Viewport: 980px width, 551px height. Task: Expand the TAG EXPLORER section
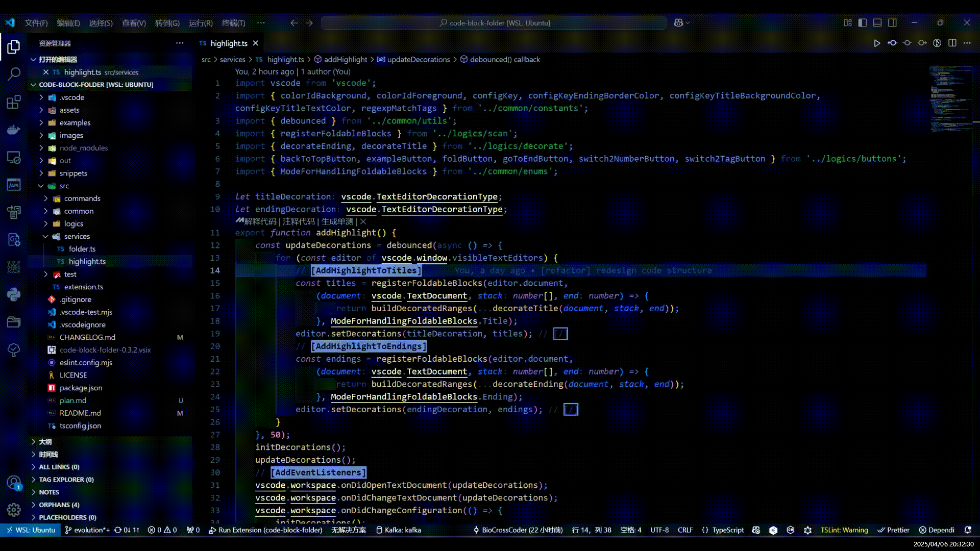(66, 480)
